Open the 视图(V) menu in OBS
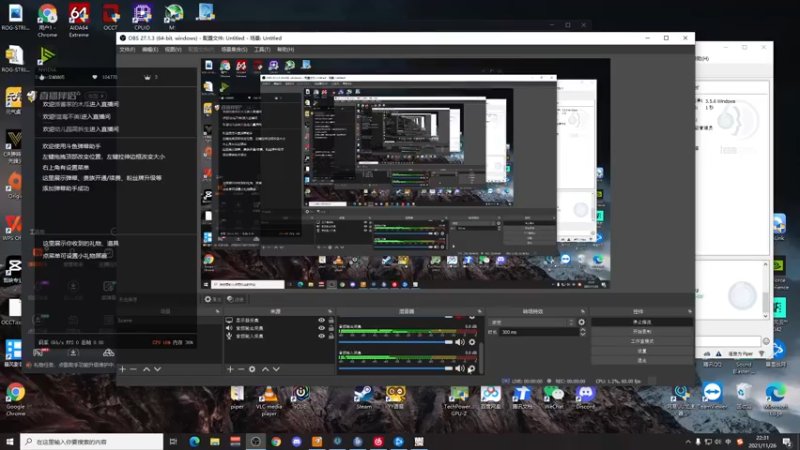This screenshot has height=450, width=800. 173,49
